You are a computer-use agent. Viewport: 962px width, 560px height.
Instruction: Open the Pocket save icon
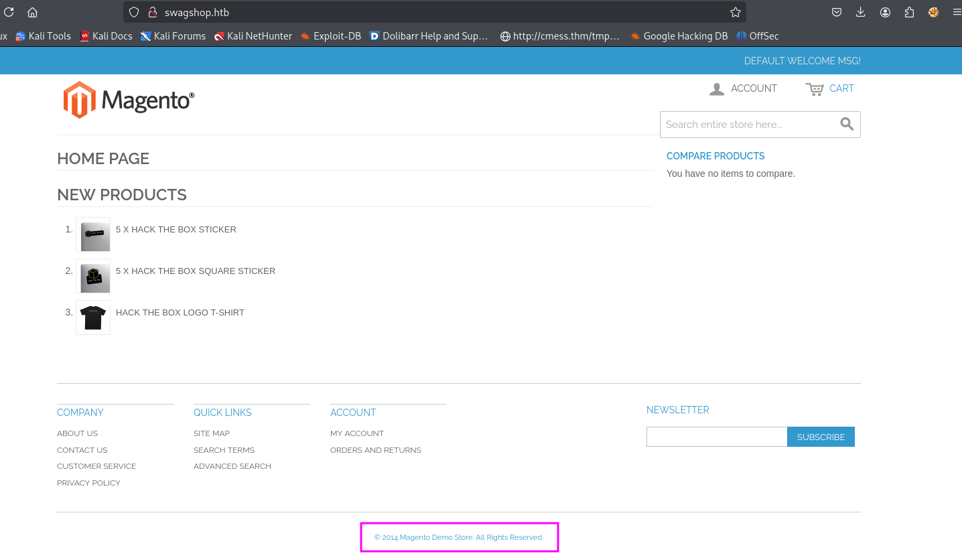pos(837,12)
